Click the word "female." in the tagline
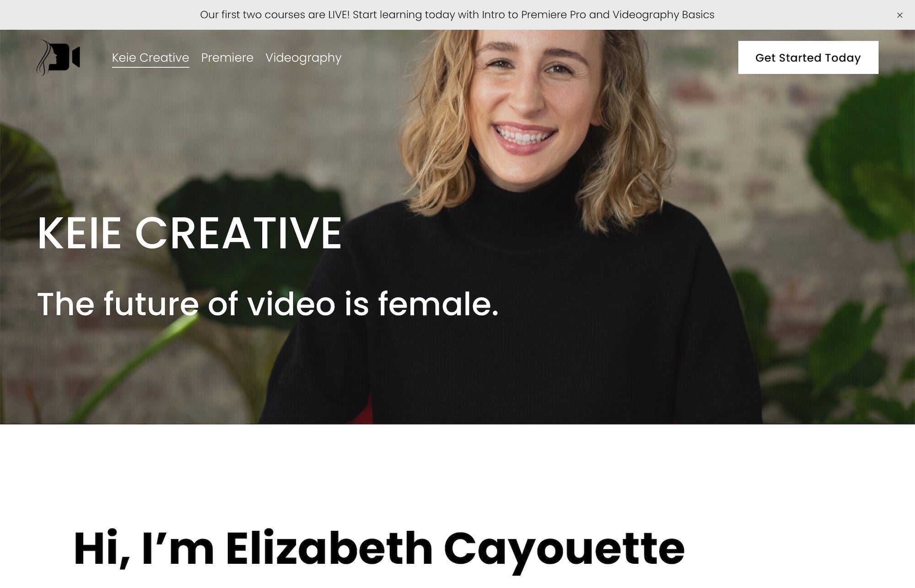The height and width of the screenshot is (588, 915). click(x=438, y=304)
